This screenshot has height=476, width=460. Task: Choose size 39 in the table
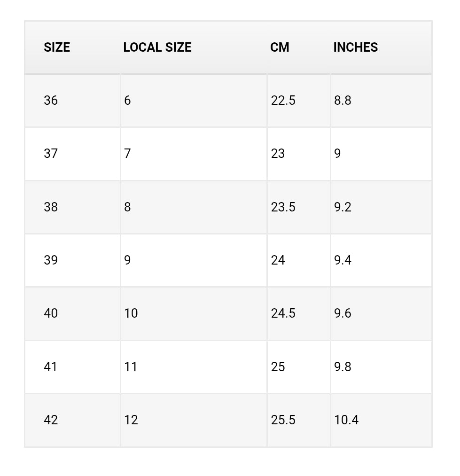(51, 260)
